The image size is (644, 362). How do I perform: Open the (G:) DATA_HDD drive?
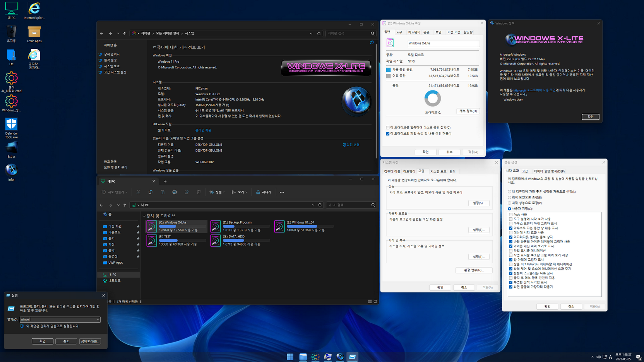pos(240,240)
